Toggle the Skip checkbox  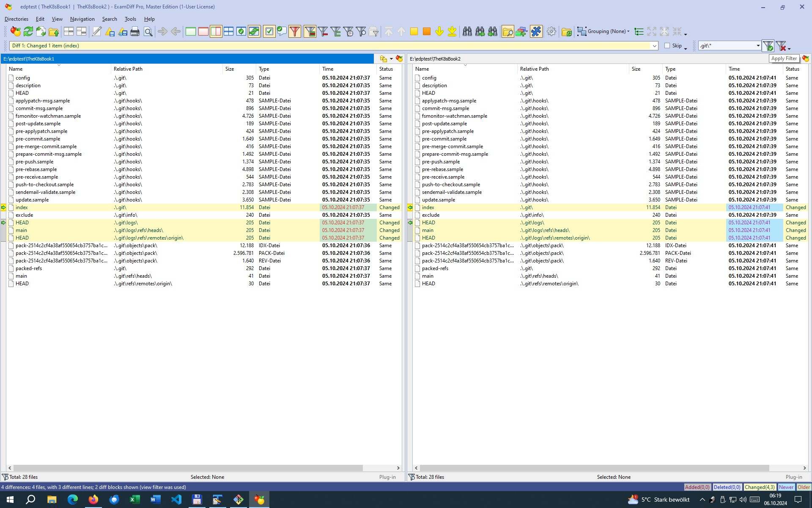667,46
